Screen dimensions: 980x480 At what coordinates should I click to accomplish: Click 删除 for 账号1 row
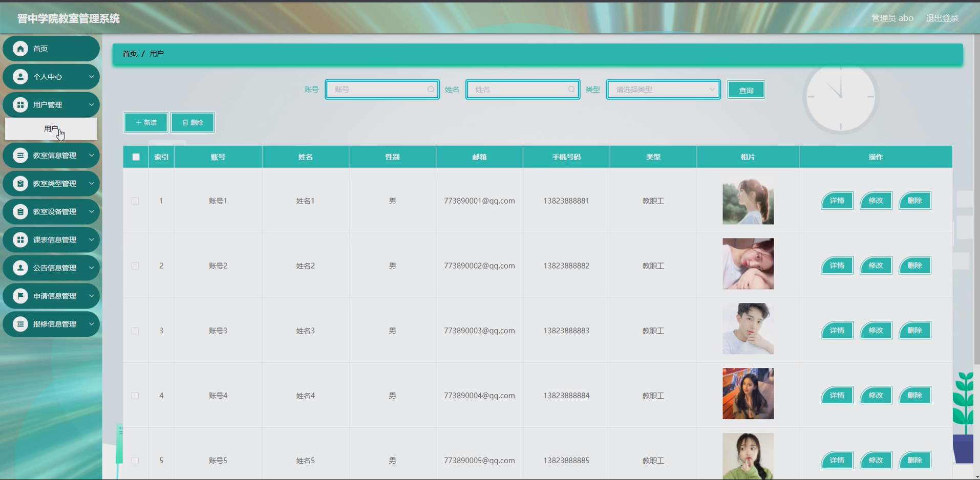point(915,201)
